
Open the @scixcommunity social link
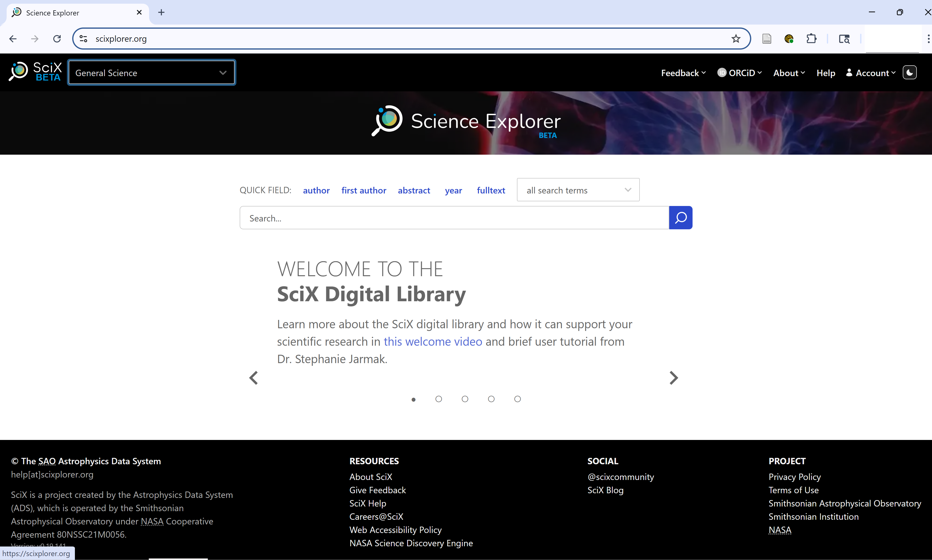[621, 477]
